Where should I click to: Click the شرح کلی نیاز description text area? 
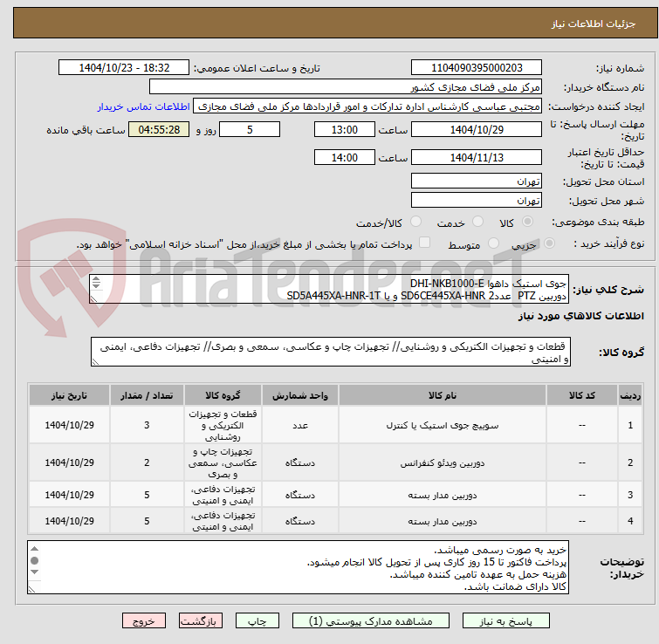(x=329, y=289)
